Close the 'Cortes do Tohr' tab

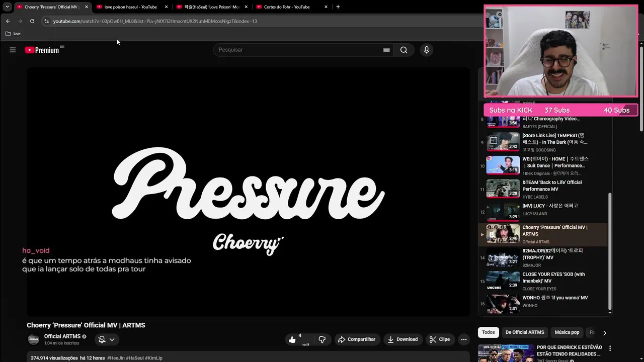pyautogui.click(x=326, y=7)
